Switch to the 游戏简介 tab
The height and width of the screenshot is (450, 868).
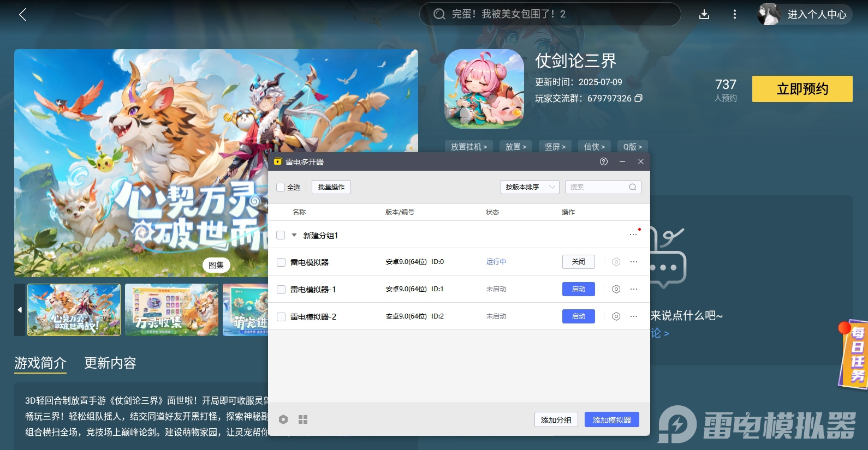pyautogui.click(x=40, y=363)
